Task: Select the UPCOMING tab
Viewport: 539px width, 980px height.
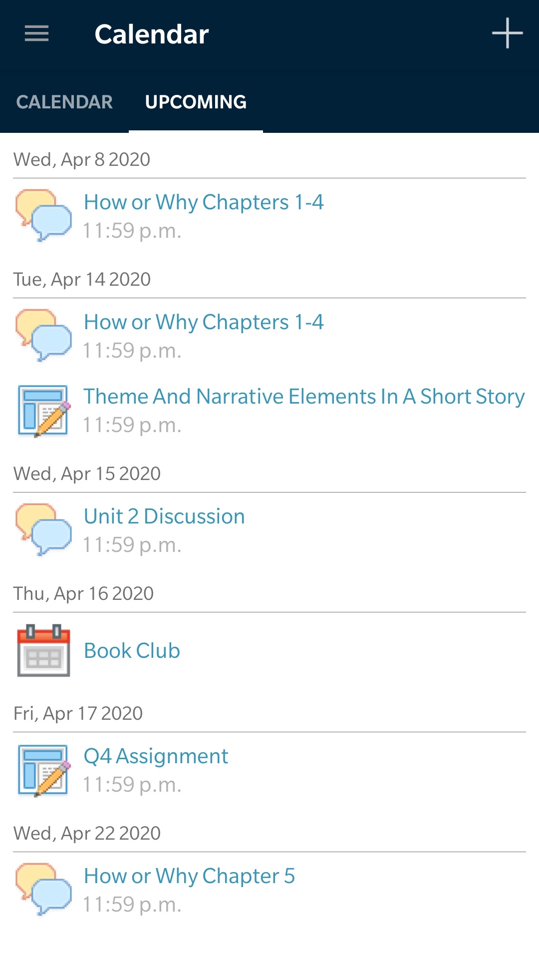Action: (196, 102)
